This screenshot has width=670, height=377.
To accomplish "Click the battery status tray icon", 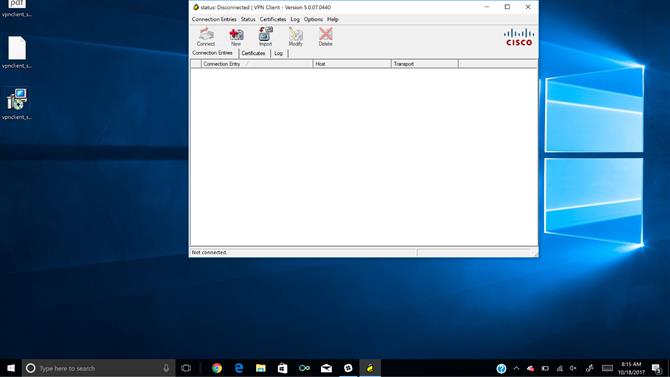I will coord(545,368).
